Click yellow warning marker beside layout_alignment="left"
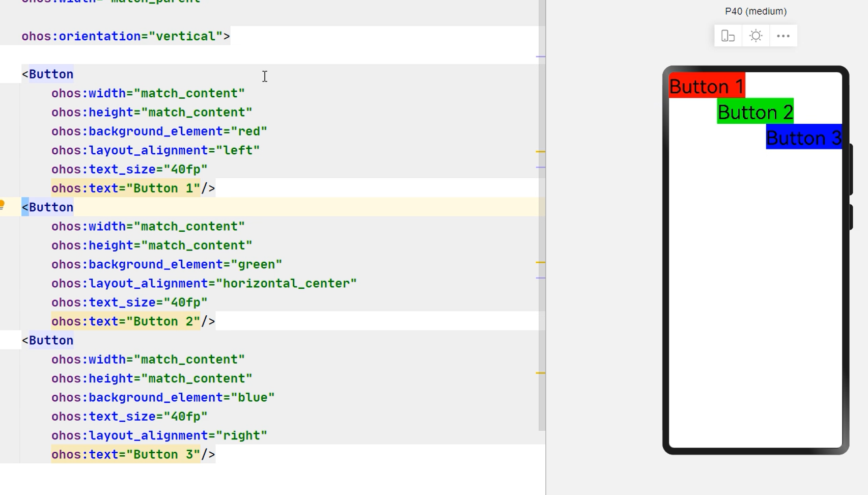 pyautogui.click(x=541, y=152)
